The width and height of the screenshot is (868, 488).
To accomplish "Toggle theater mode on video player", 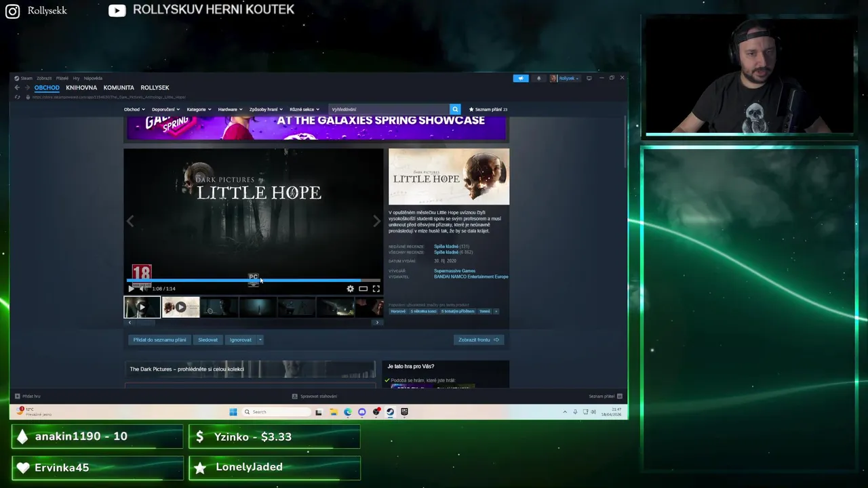I will pos(363,289).
